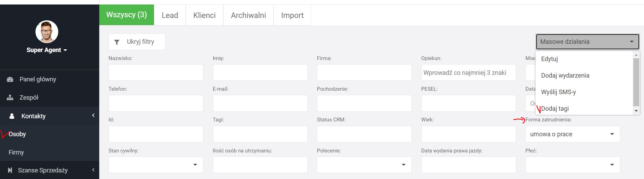The height and width of the screenshot is (179, 644).
Task: Click the Szanse Sprzedaży sidebar icon
Action: point(10,170)
